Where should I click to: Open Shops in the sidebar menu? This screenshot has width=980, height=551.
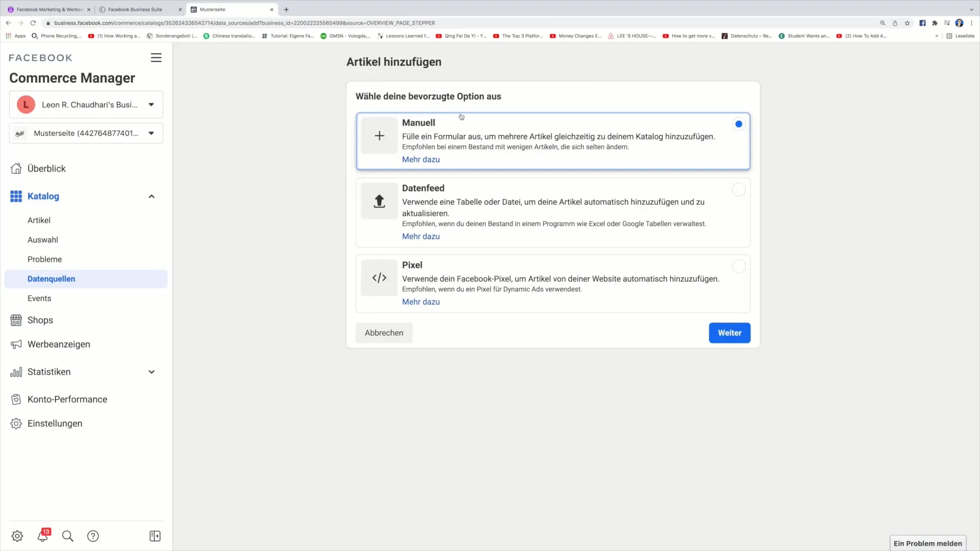click(x=40, y=320)
